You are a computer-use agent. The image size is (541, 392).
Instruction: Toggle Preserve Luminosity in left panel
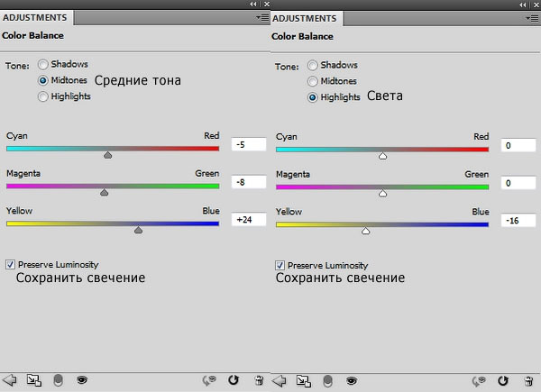click(10, 264)
